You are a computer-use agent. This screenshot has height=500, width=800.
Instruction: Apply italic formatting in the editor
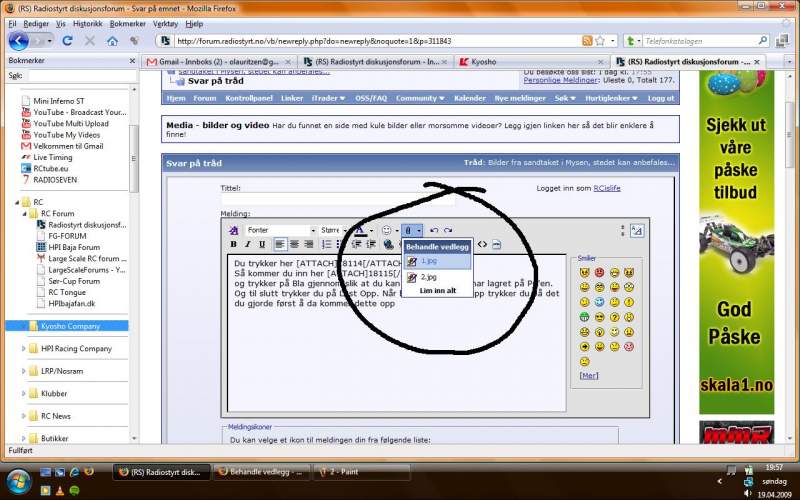click(247, 244)
